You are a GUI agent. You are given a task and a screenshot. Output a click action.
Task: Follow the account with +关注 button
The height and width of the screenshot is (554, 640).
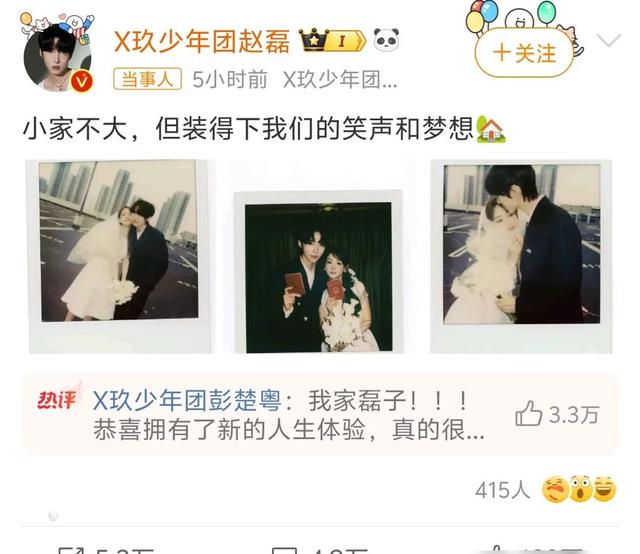(524, 53)
